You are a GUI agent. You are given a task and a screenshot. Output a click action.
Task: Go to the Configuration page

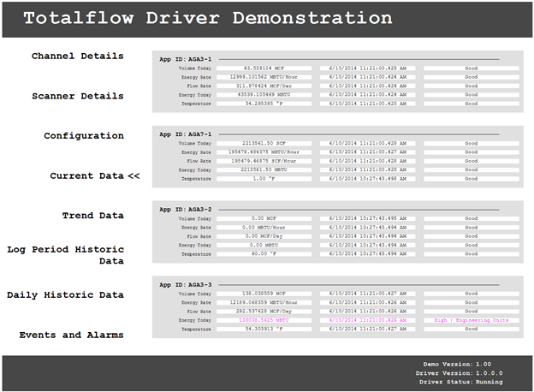pyautogui.click(x=84, y=136)
